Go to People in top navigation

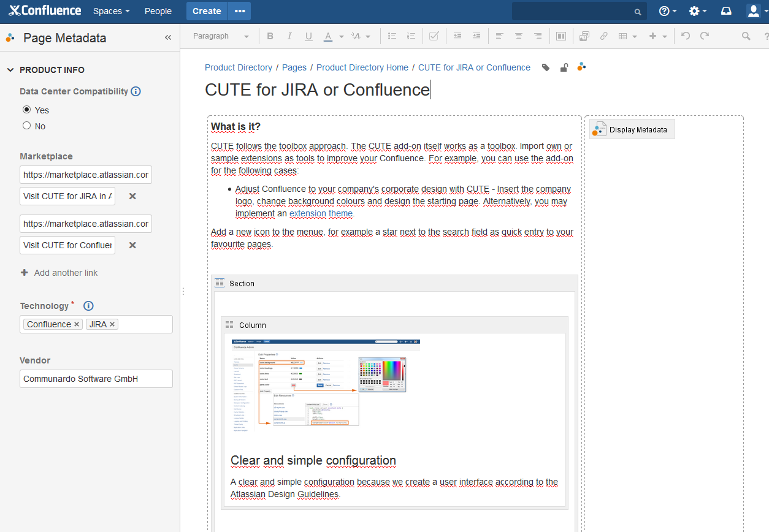pyautogui.click(x=158, y=11)
